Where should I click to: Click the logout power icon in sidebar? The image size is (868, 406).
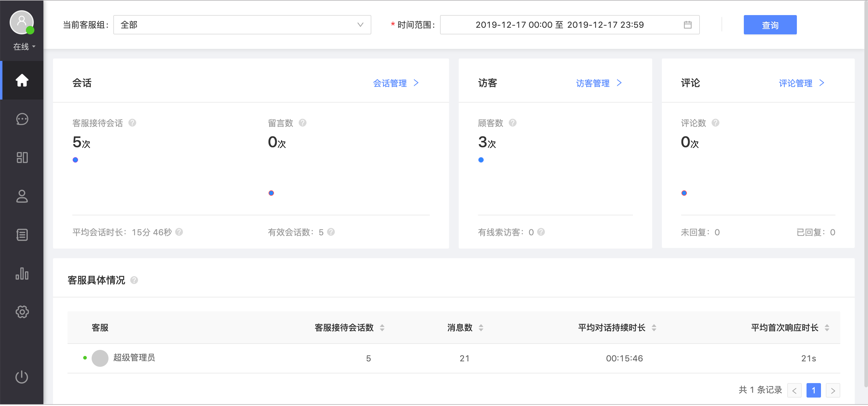[22, 377]
